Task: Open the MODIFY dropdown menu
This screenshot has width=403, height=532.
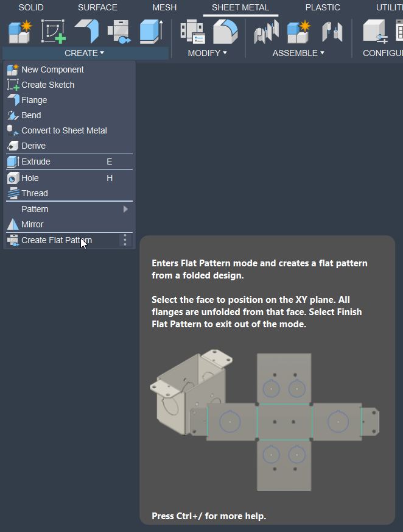Action: point(208,53)
